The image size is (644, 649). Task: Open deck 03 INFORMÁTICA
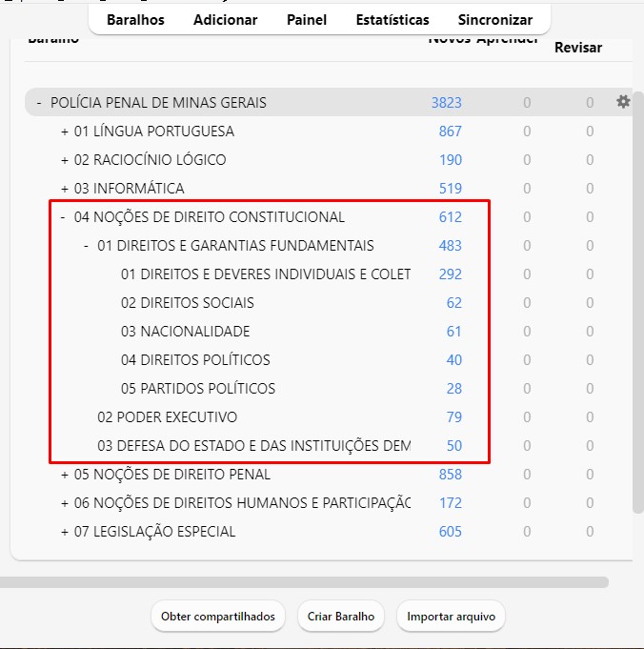click(130, 189)
